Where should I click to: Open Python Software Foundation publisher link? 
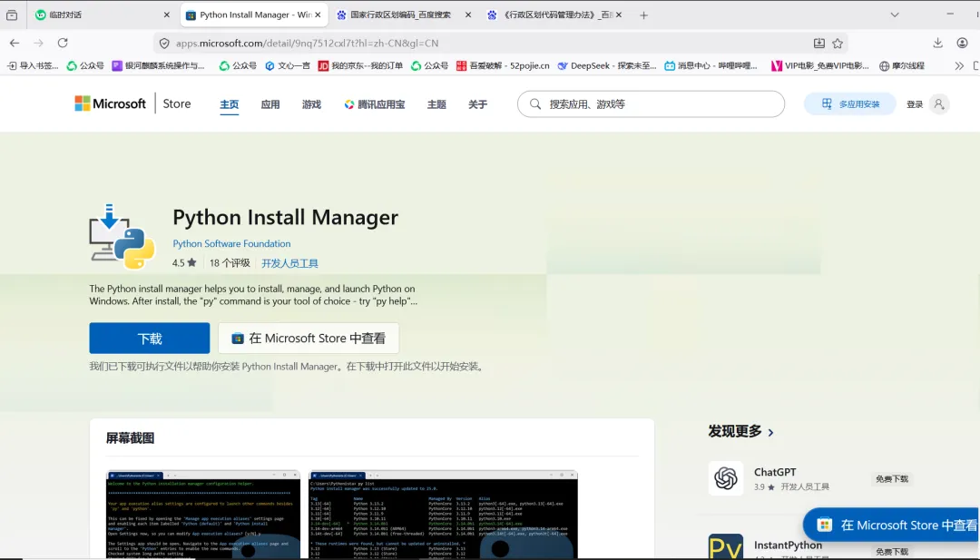[x=231, y=244]
